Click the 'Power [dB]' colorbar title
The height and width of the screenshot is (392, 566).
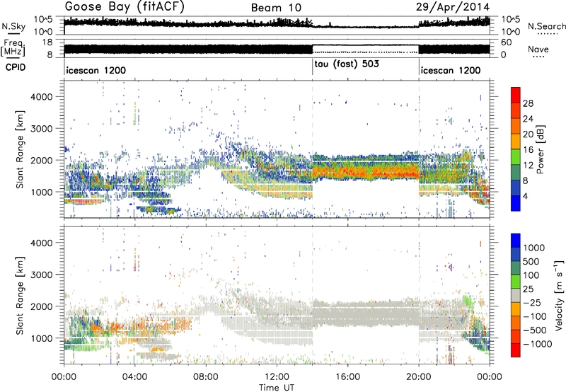(541, 149)
